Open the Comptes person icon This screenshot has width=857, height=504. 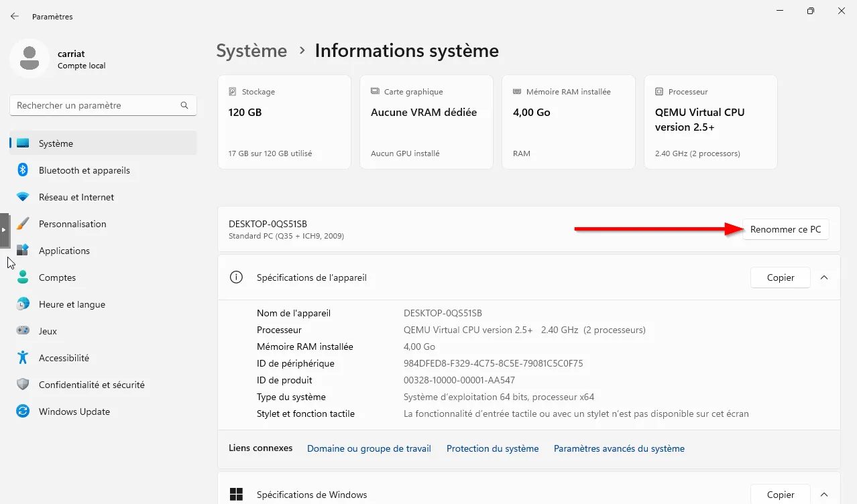(x=23, y=277)
